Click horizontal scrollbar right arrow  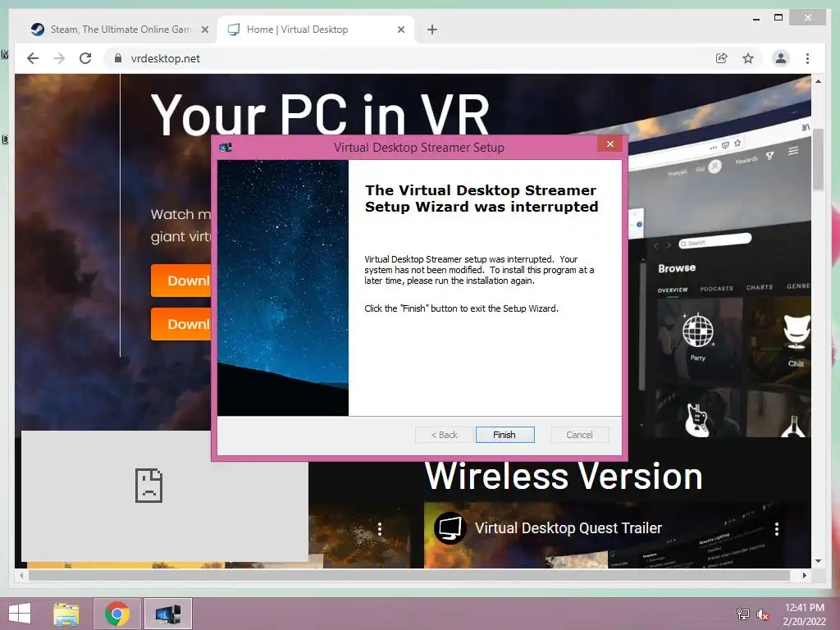click(x=804, y=575)
